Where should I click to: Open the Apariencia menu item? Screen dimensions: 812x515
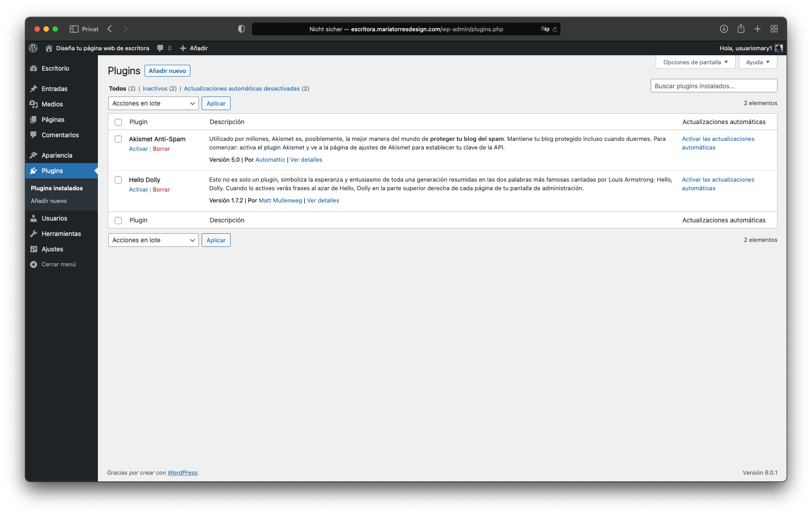(x=62, y=155)
